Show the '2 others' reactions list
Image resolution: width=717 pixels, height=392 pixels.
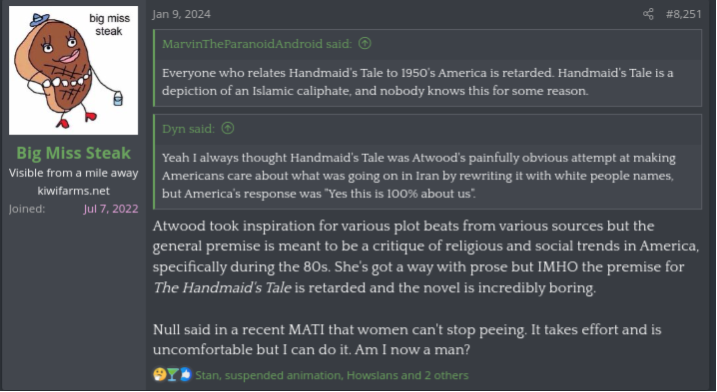446,375
